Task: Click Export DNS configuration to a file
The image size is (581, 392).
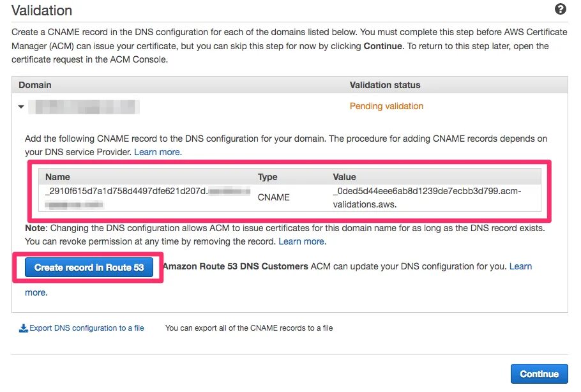Action: point(86,328)
